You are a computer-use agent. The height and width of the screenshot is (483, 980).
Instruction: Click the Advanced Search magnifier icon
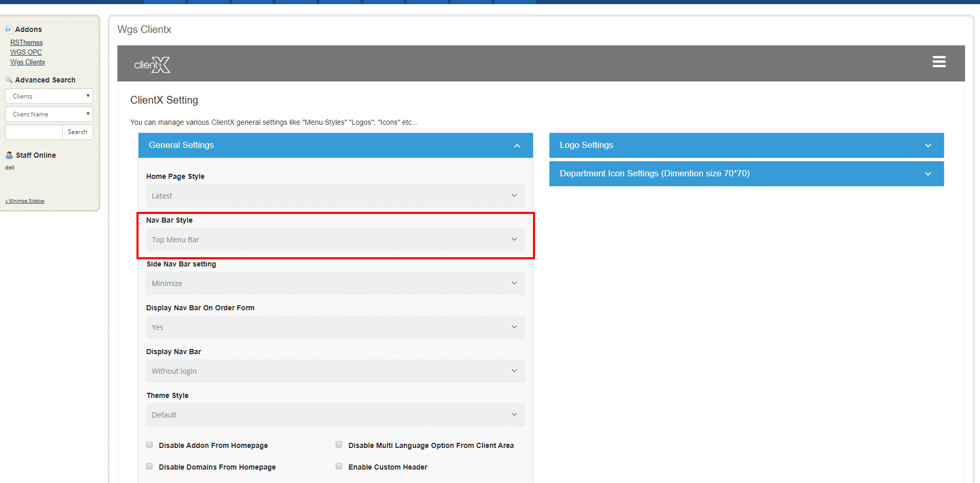point(9,80)
